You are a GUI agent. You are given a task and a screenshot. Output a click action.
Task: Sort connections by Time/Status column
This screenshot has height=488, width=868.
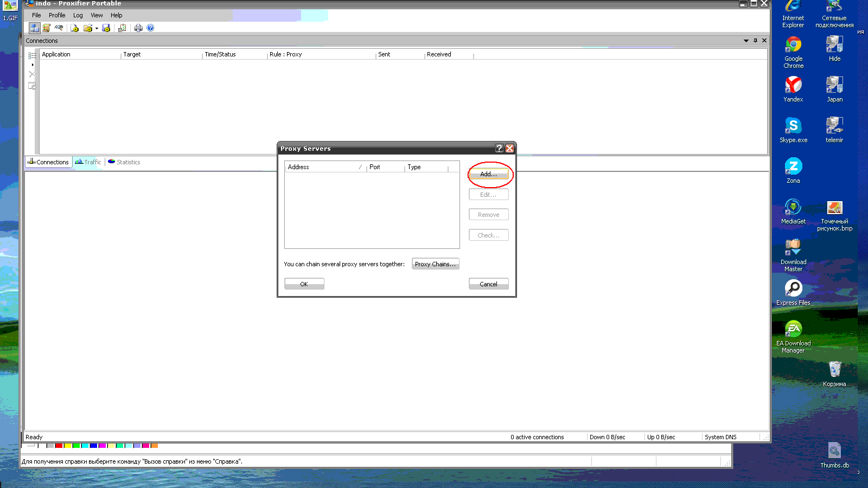(x=235, y=54)
